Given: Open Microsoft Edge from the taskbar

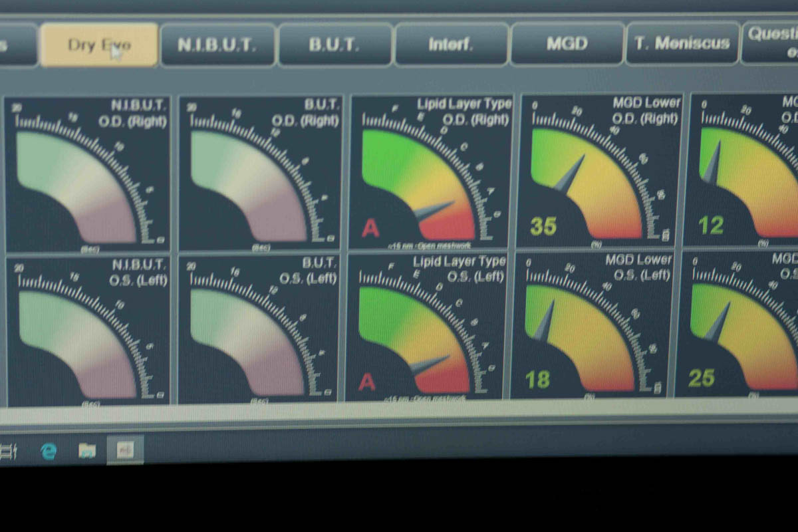Looking at the screenshot, I should click(49, 452).
